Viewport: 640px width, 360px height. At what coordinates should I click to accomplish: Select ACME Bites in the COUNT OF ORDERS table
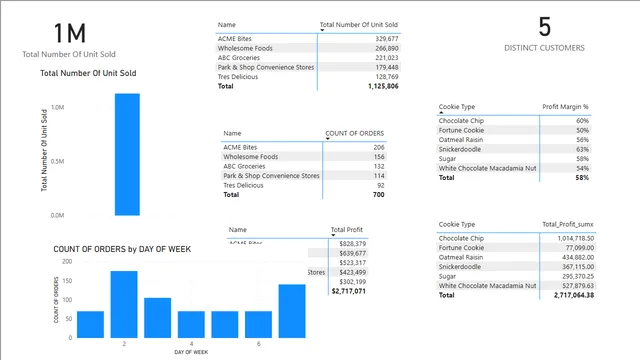click(240, 147)
